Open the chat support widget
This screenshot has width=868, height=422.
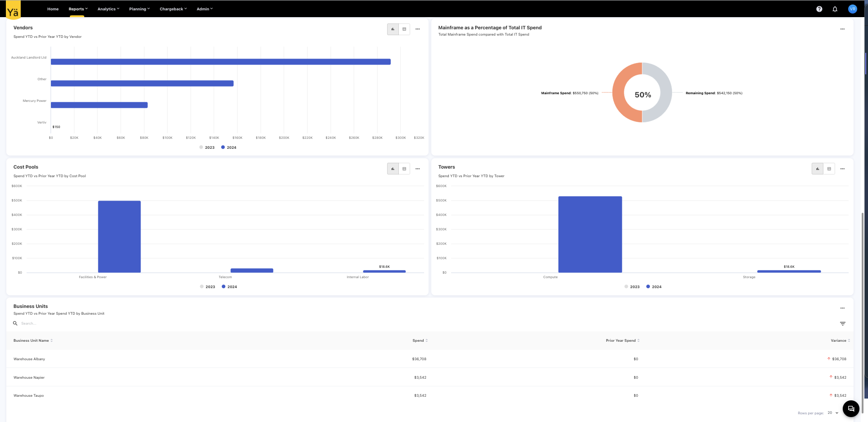pos(850,409)
